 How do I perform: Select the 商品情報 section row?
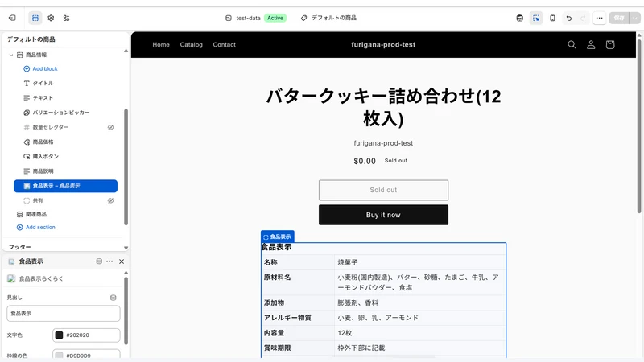coord(66,55)
